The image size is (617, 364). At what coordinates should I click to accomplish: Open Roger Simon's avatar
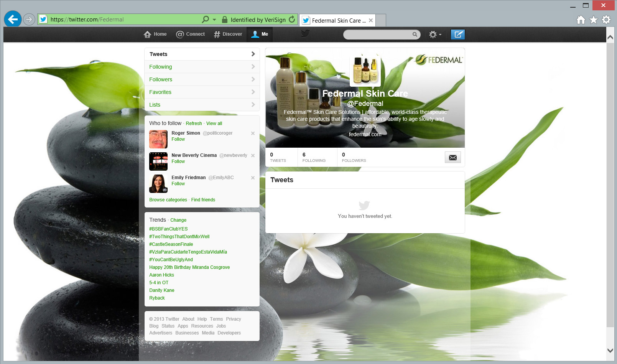(x=158, y=139)
